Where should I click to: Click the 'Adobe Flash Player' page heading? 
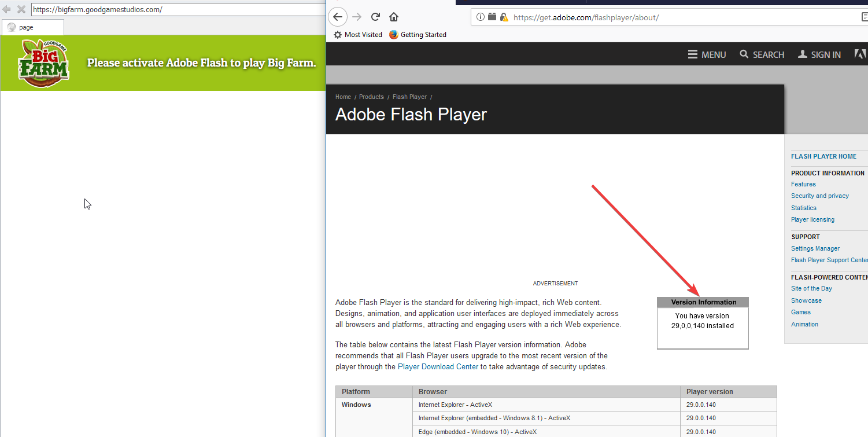[x=411, y=115]
